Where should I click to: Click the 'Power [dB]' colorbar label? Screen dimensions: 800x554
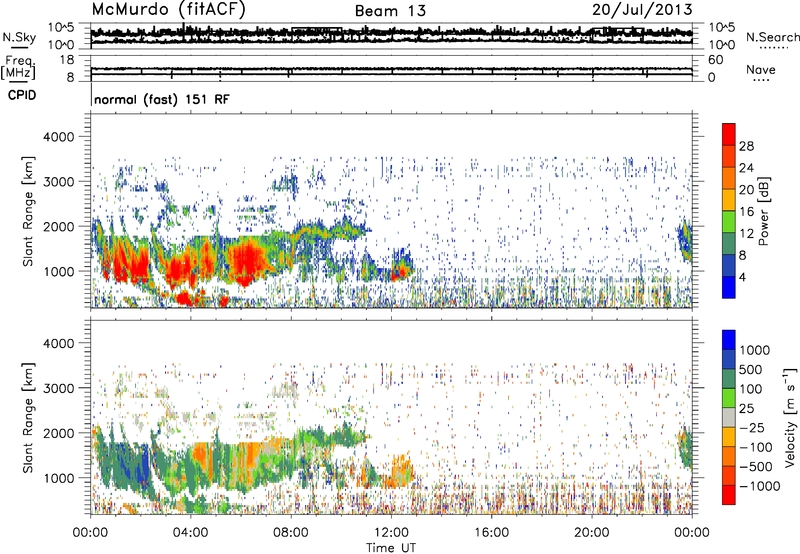click(763, 211)
